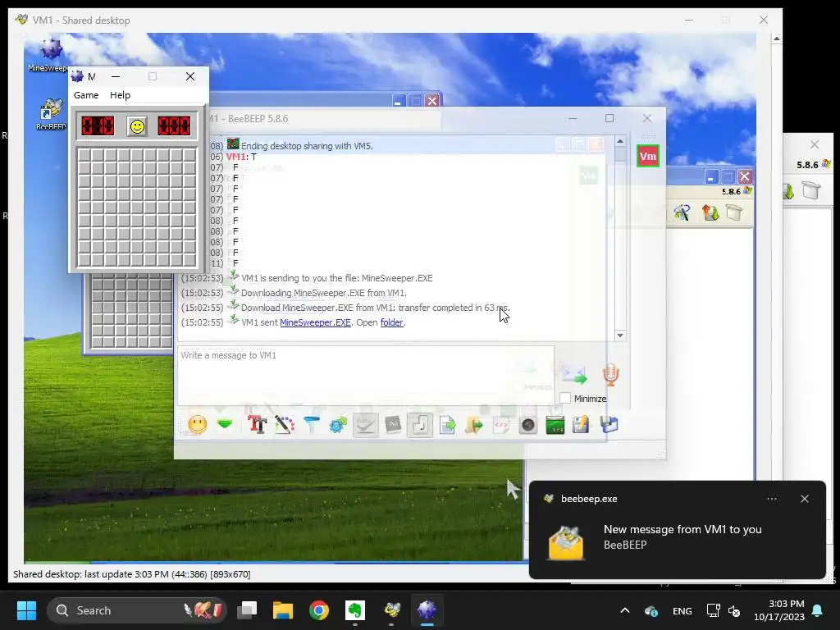Open the folder link in chat
This screenshot has width=840, height=630.
click(391, 322)
